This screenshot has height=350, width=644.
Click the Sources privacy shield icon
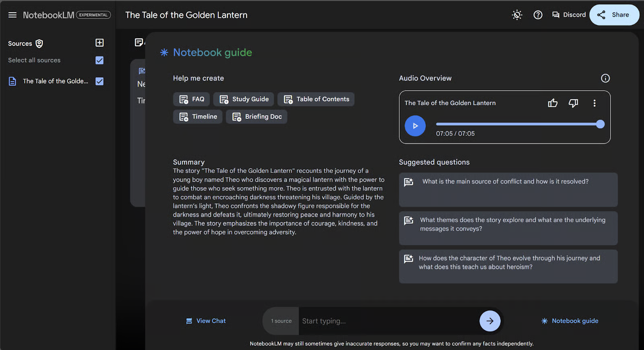point(39,43)
